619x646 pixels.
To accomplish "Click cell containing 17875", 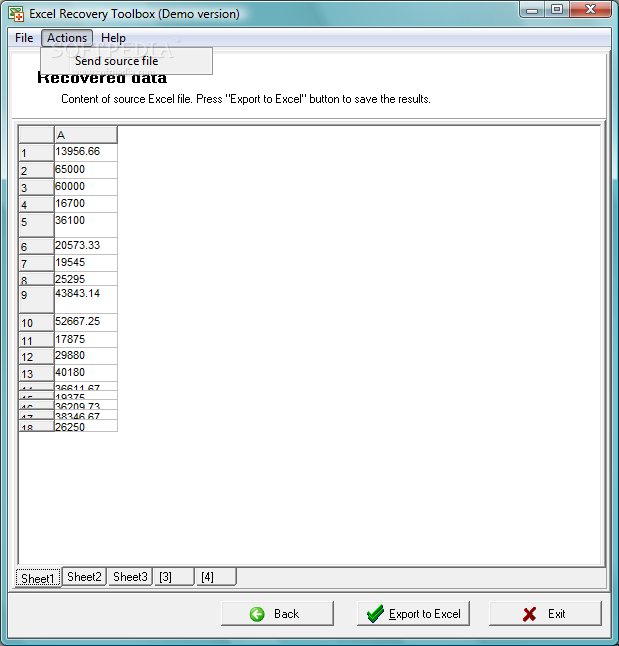I will (86, 339).
